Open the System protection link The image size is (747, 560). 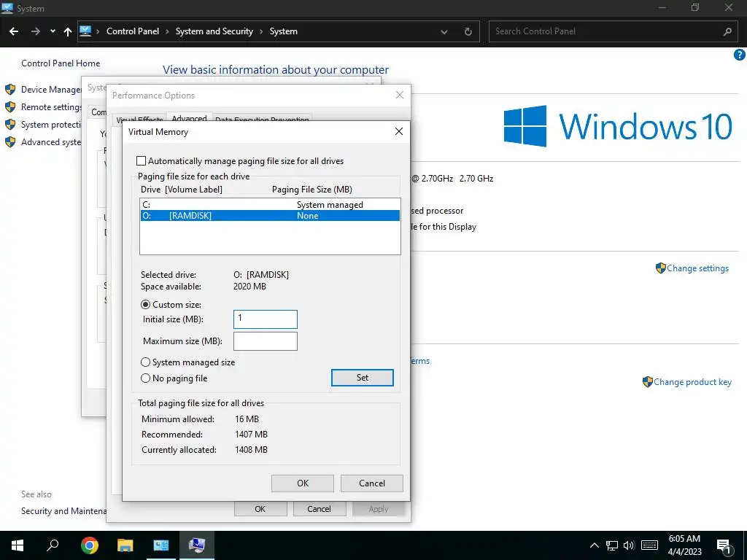pyautogui.click(x=51, y=125)
